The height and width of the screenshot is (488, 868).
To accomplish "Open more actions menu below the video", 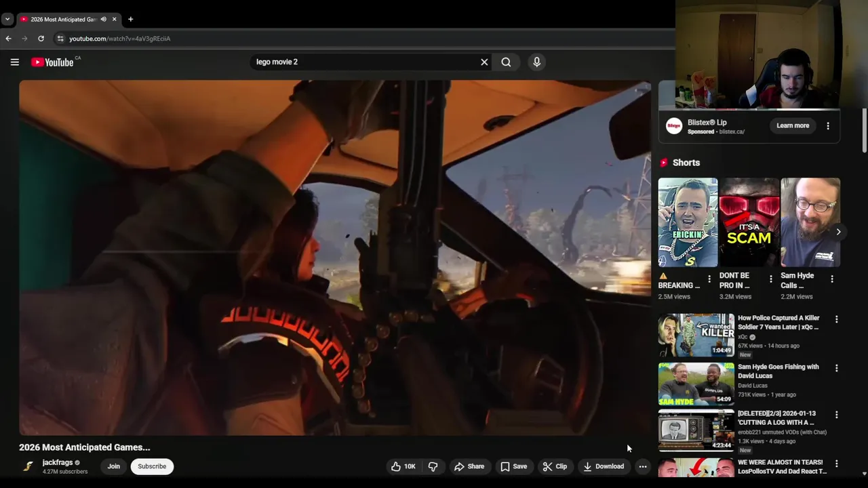I will [643, 466].
